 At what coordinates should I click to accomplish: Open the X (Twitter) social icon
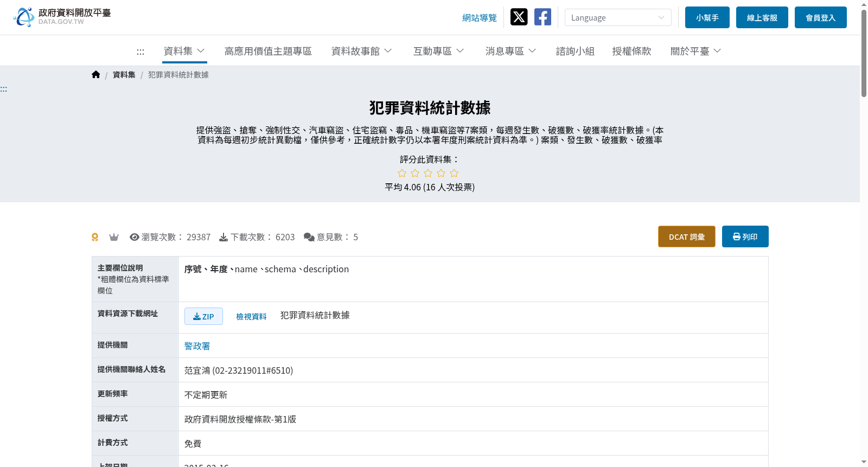point(519,17)
